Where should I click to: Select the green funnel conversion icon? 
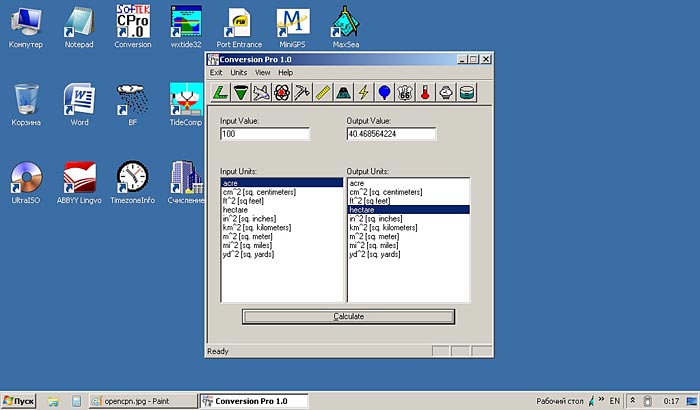coord(241,92)
